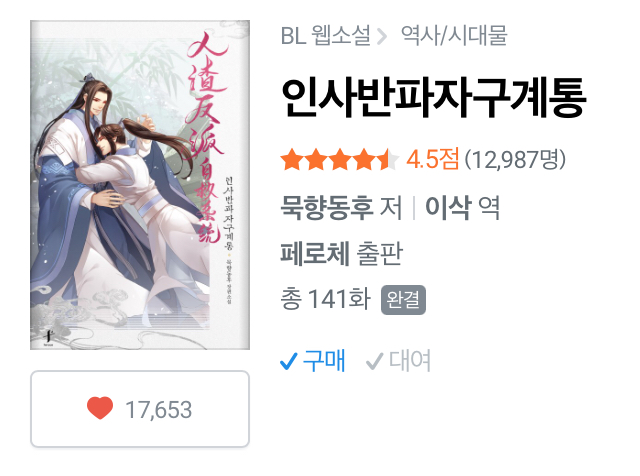Click the publisher logo on the cover's bottom corner
Viewport: 640px width, 476px height.
click(x=48, y=337)
